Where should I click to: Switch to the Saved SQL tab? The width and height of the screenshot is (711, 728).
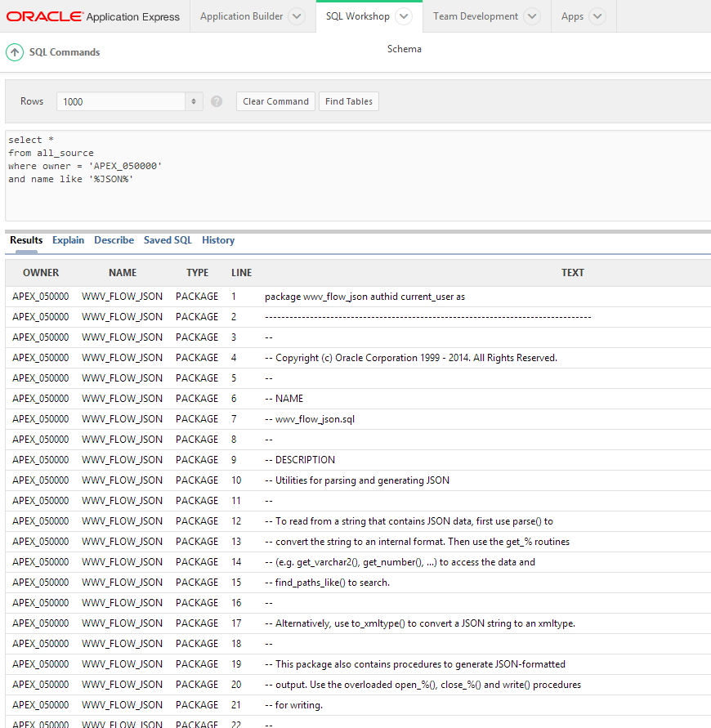coord(168,240)
